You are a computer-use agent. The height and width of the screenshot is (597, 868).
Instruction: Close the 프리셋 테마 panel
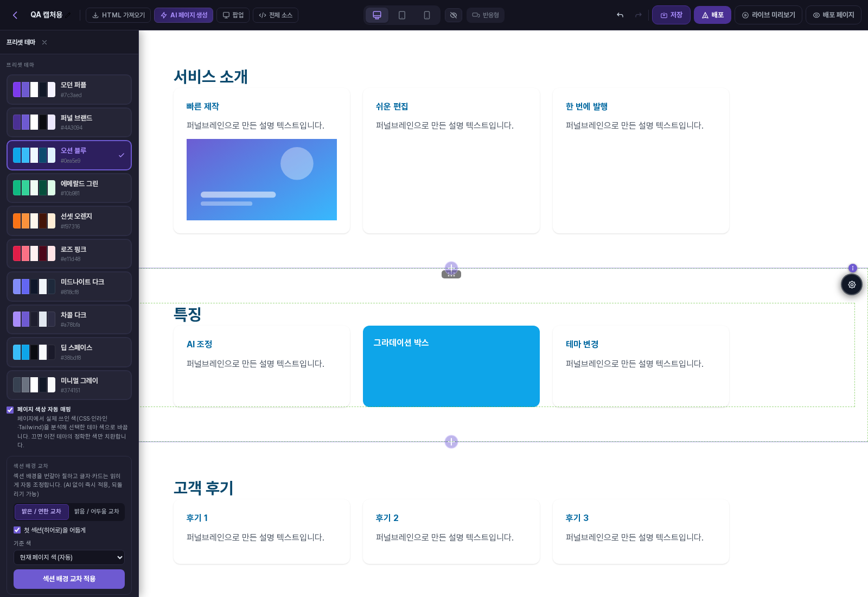(44, 42)
